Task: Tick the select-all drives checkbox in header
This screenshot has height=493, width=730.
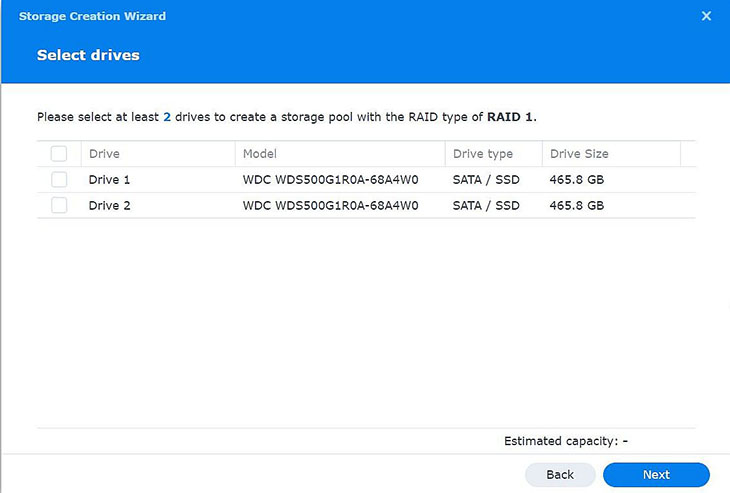Action: coord(59,154)
